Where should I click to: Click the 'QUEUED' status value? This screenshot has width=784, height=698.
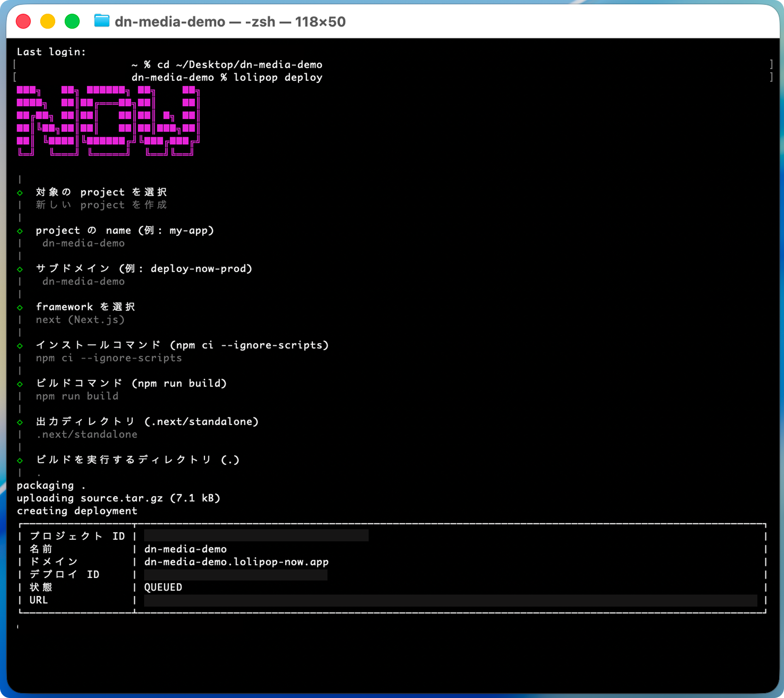tap(163, 587)
